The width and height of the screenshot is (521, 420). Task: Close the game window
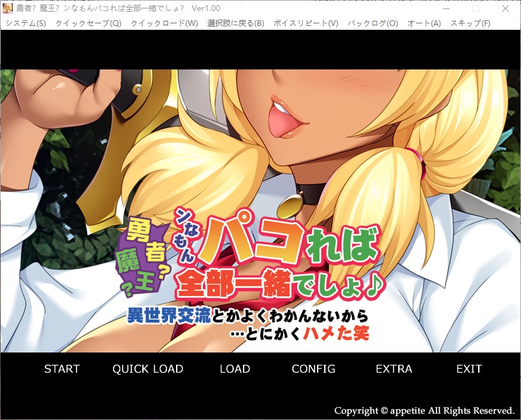pyautogui.click(x=505, y=8)
